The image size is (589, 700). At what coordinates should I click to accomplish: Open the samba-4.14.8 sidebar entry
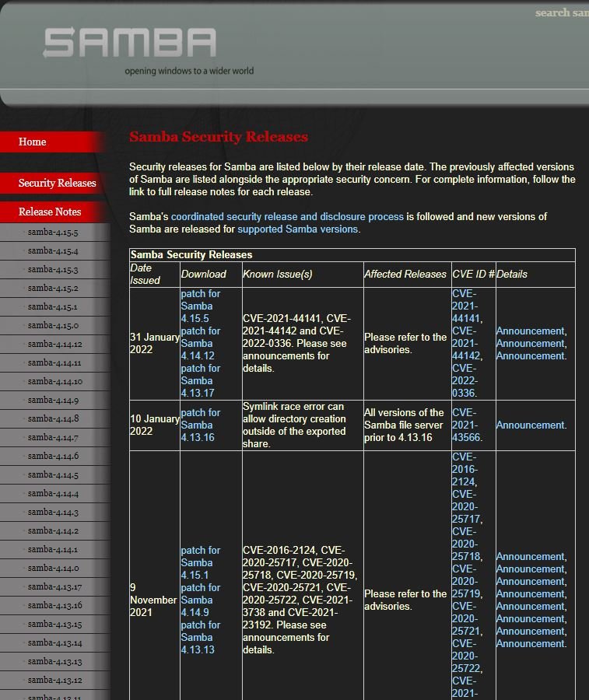coord(53,418)
